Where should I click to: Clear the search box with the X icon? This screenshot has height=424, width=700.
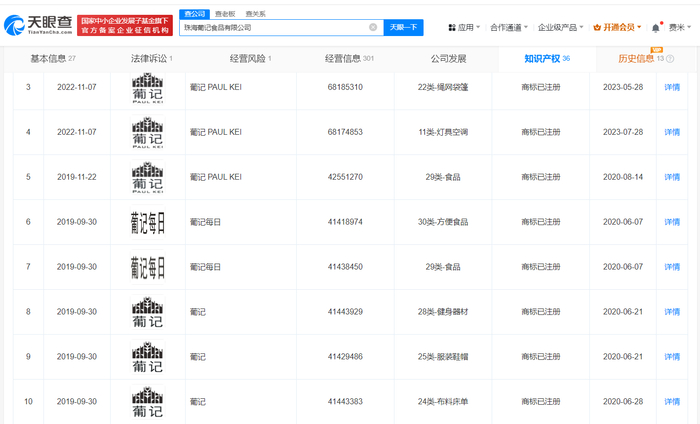373,27
